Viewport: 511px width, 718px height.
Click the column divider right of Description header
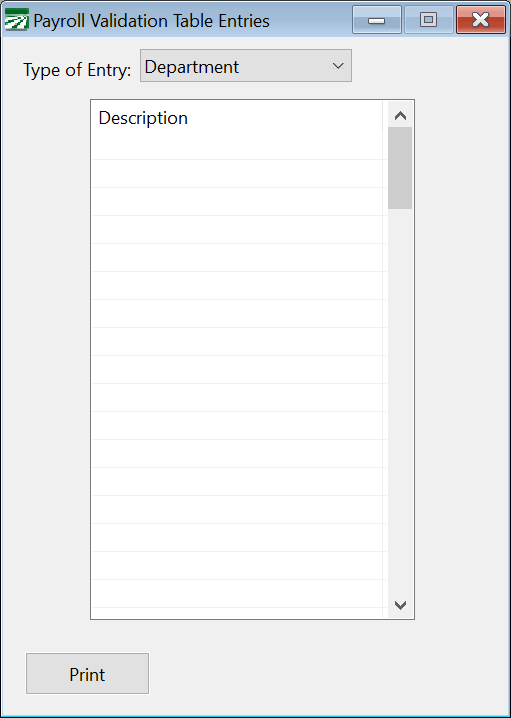point(382,117)
